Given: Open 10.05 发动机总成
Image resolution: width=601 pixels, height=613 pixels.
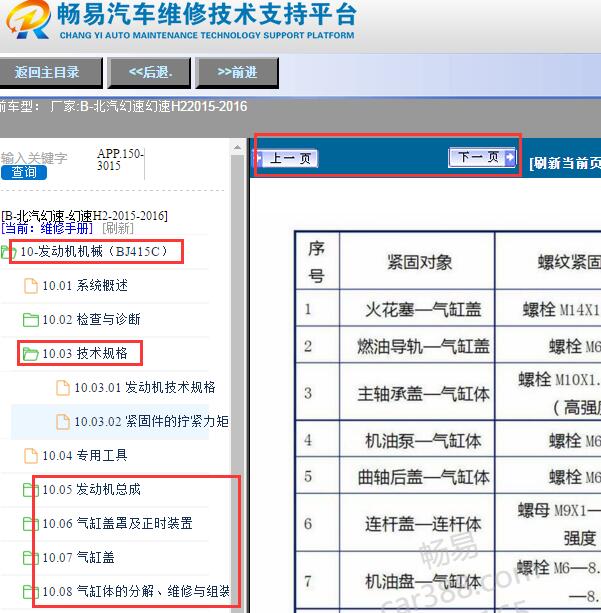Looking at the screenshot, I should [x=91, y=489].
